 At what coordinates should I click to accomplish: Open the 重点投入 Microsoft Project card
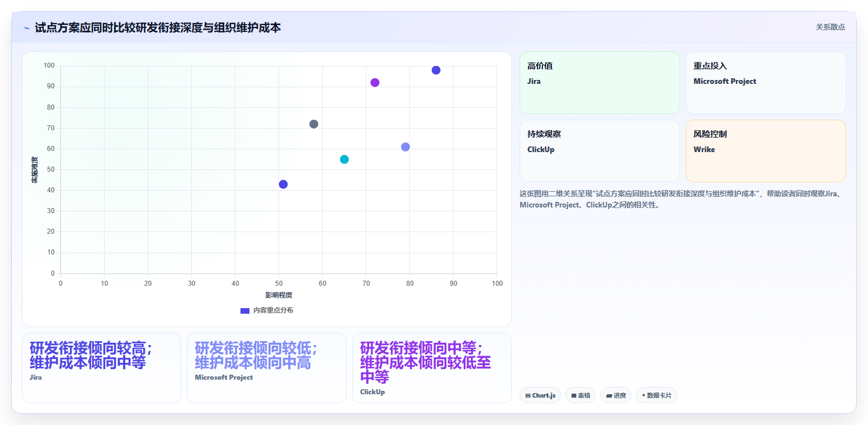[766, 83]
